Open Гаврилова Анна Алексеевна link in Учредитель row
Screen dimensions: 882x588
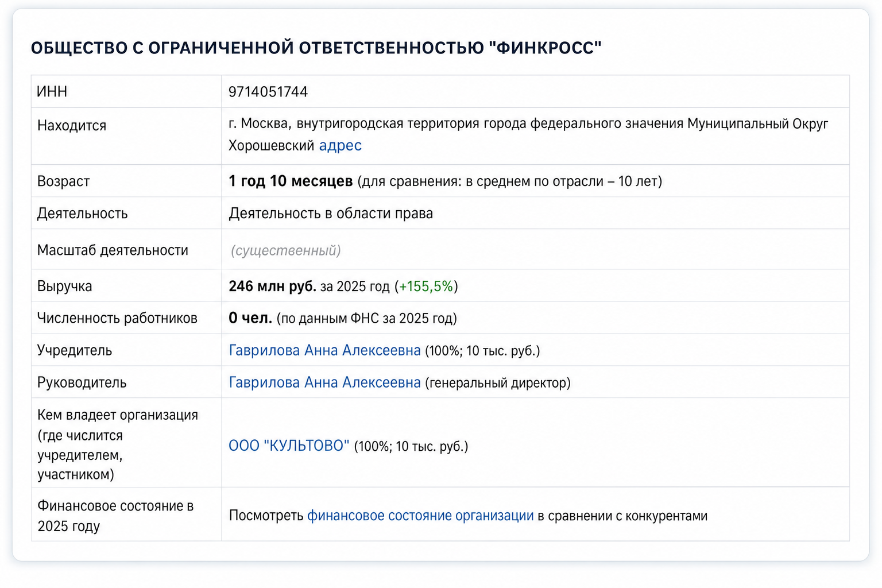pos(324,350)
